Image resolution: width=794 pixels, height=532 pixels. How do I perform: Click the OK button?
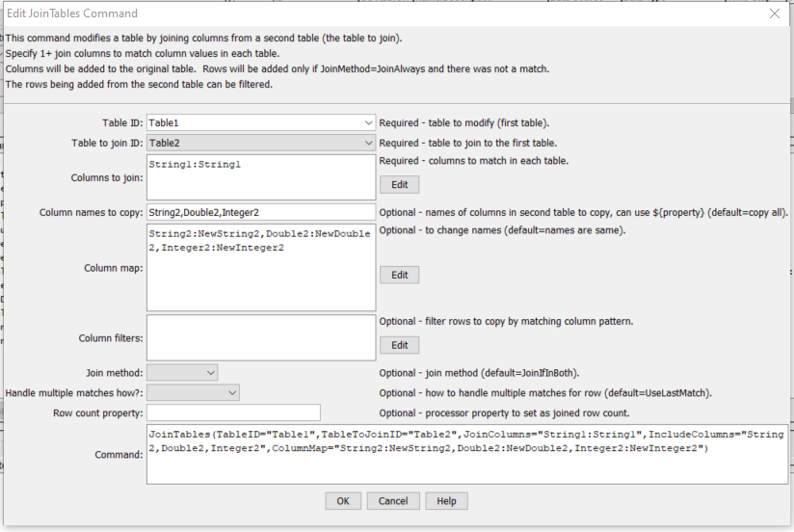tap(342, 501)
